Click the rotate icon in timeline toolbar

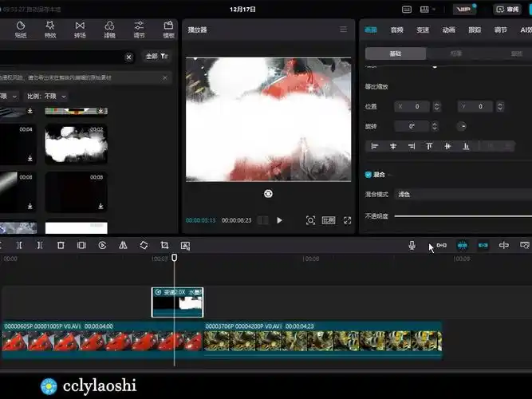(x=144, y=246)
